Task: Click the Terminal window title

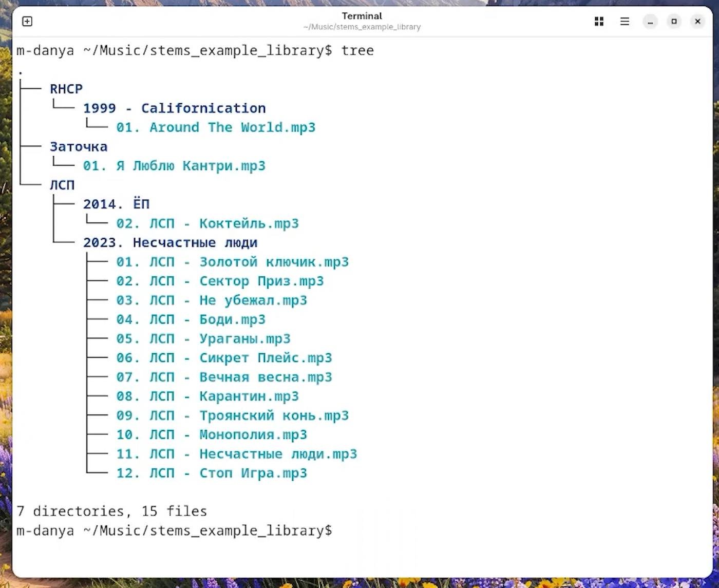Action: (x=362, y=16)
